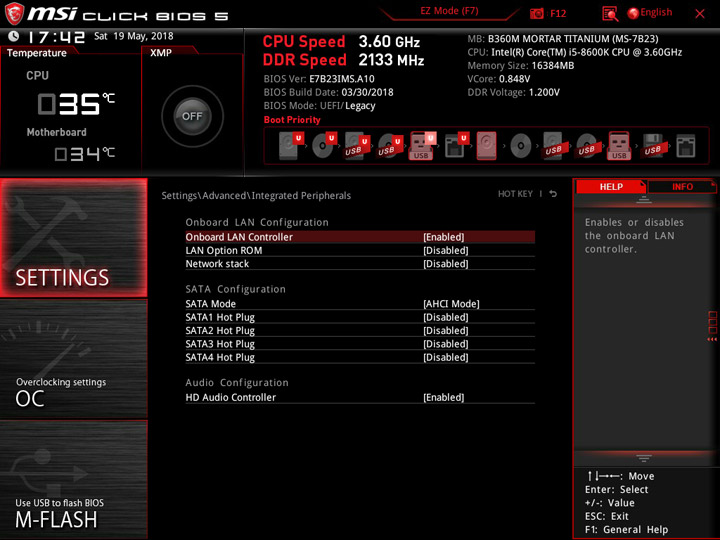
Task: Change LAN Option ROM [Disabled] value
Action: tap(445, 250)
